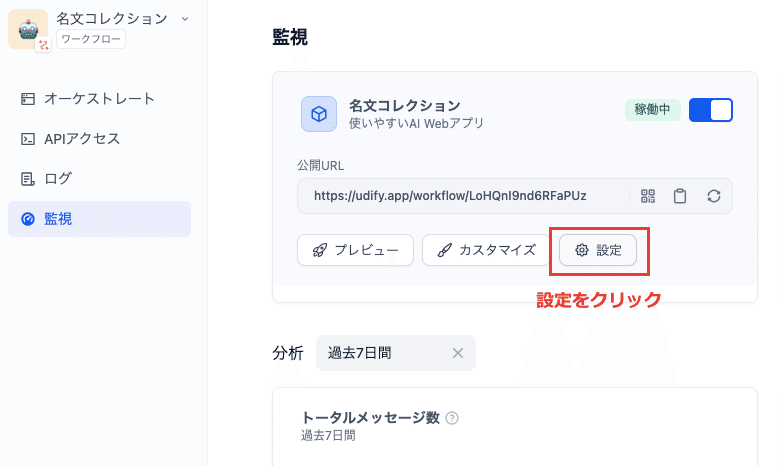The image size is (781, 466).
Task: Open the help tooltip beside トータルメッセージ数
Action: point(452,418)
